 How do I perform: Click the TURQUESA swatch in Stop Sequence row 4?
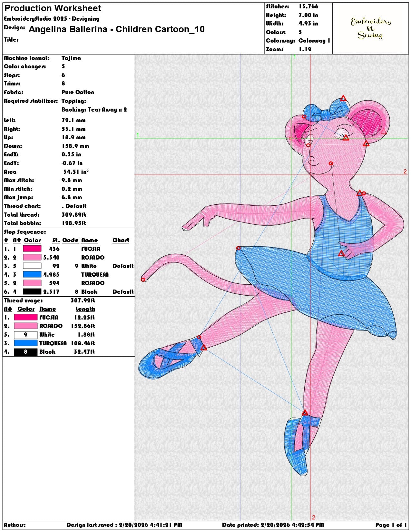(32, 274)
